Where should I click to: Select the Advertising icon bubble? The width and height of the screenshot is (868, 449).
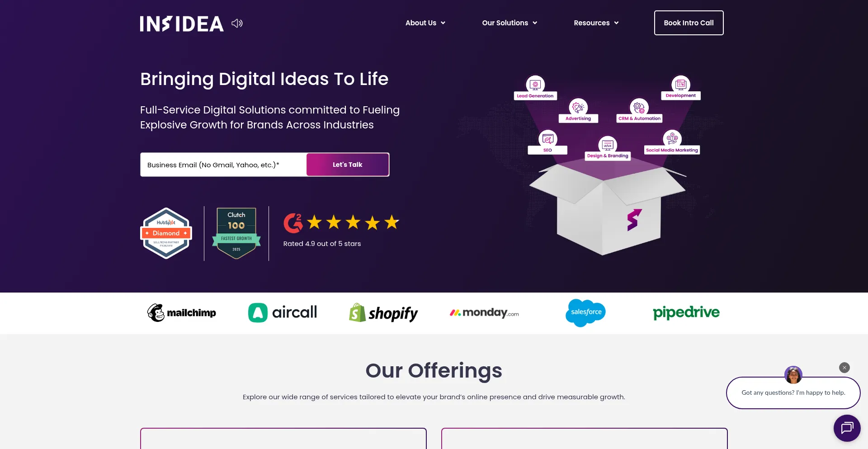click(578, 107)
